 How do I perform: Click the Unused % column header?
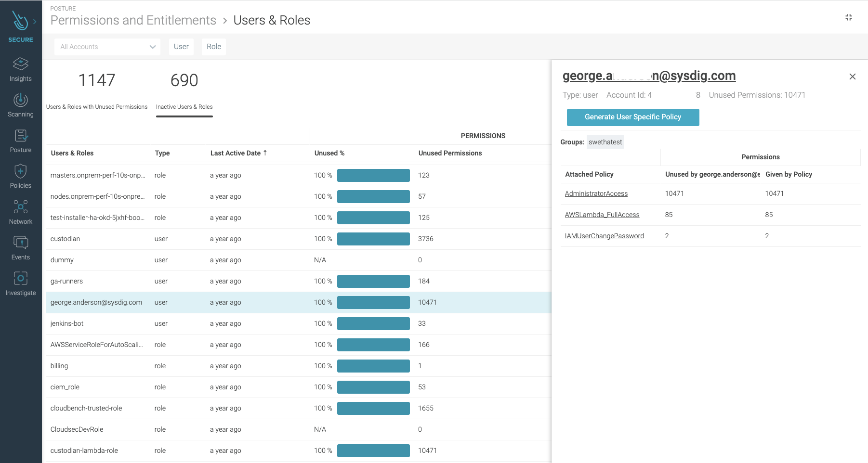[329, 153]
